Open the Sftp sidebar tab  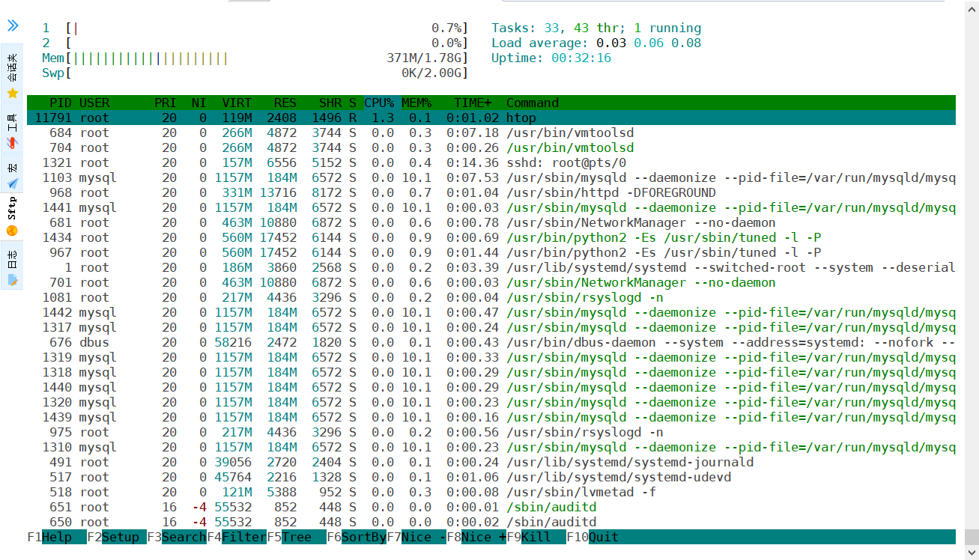tap(12, 218)
